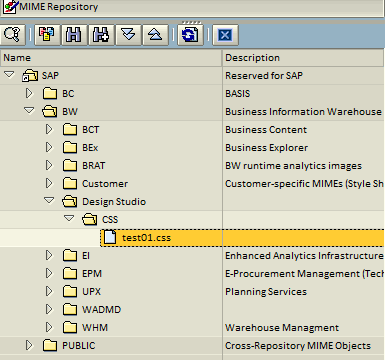Click 'Warehouse Managment' description text
Viewport: 386px width, 360px height.
pos(282,328)
